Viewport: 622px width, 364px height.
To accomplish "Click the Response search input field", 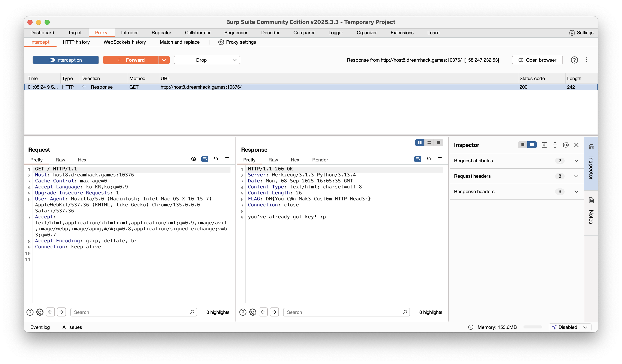I will click(x=343, y=312).
